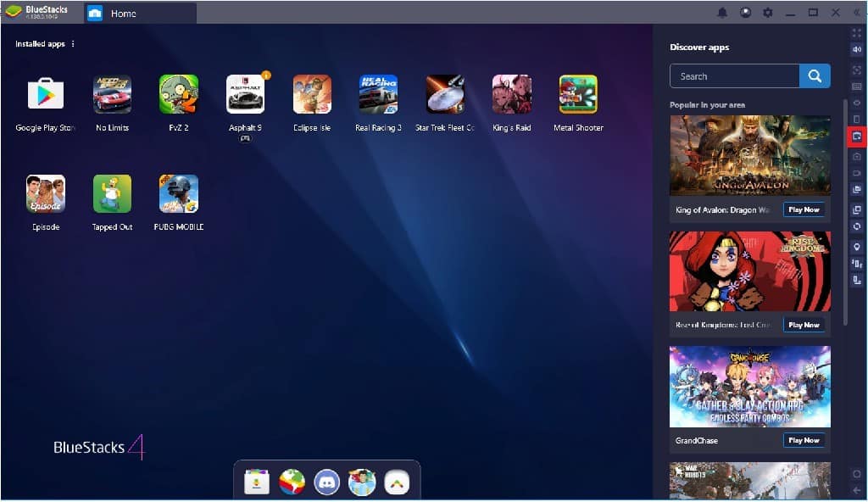Click the blue magnifier search button

tap(815, 76)
